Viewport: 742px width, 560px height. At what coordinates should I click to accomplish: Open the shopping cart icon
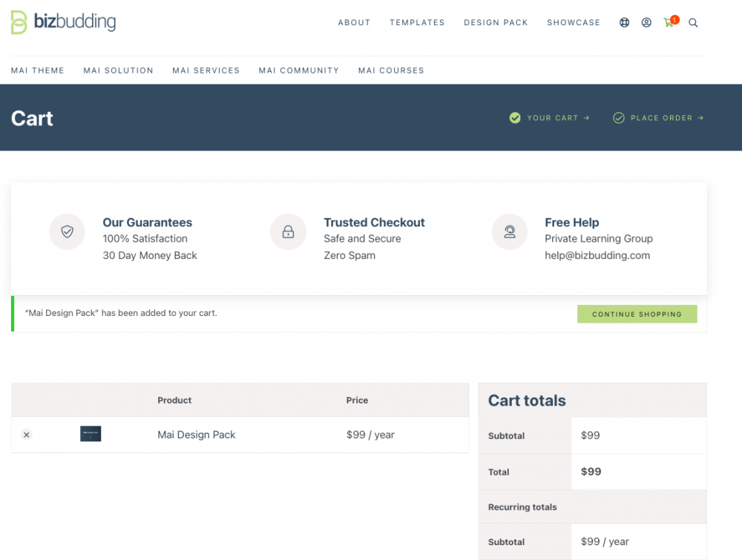pos(671,22)
